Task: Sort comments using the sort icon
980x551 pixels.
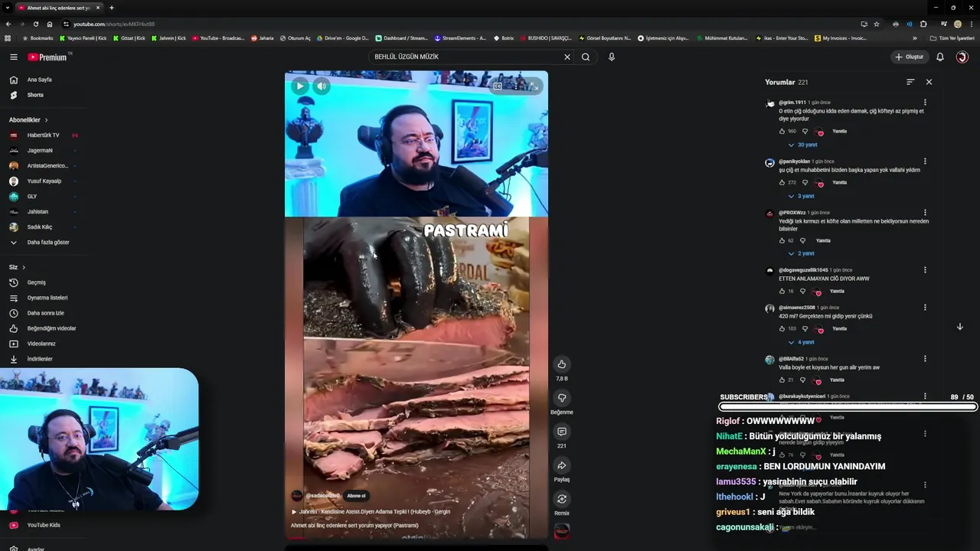Action: click(910, 82)
